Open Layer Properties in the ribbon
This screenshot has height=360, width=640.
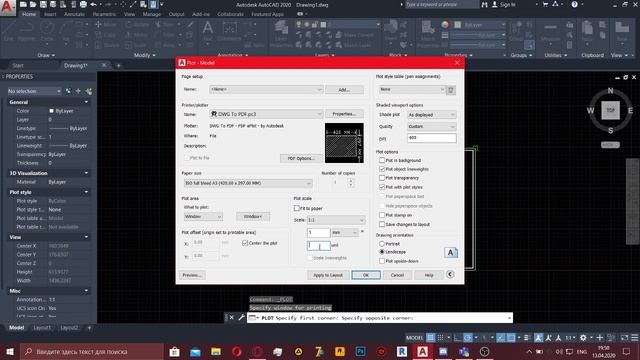pos(281,33)
